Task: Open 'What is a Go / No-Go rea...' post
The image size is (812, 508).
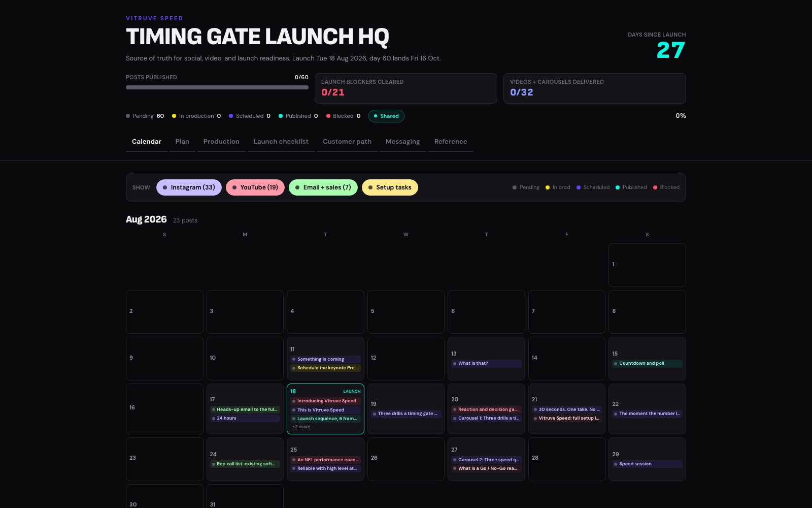Action: [486, 468]
